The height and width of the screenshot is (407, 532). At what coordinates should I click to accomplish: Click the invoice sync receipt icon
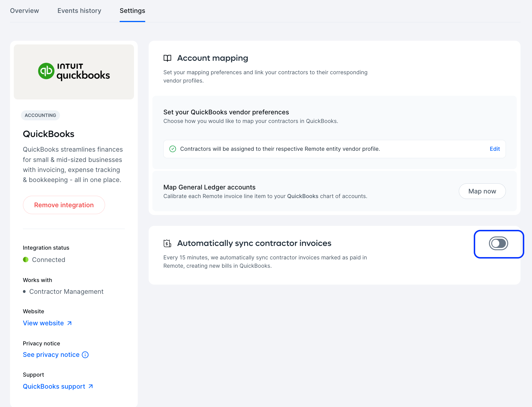tap(167, 243)
